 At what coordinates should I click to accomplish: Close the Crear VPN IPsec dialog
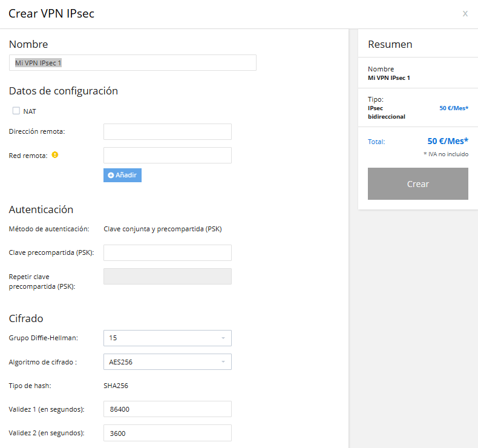465,13
